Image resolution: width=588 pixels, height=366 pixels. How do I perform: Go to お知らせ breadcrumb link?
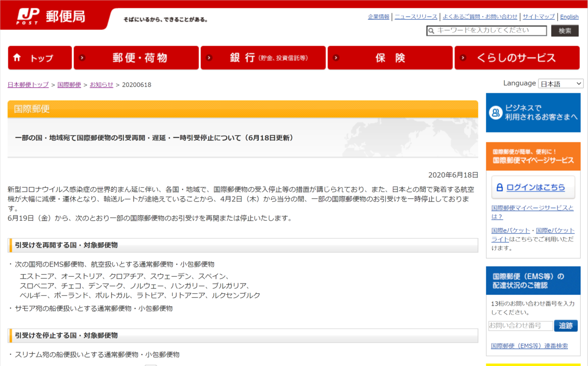point(101,85)
